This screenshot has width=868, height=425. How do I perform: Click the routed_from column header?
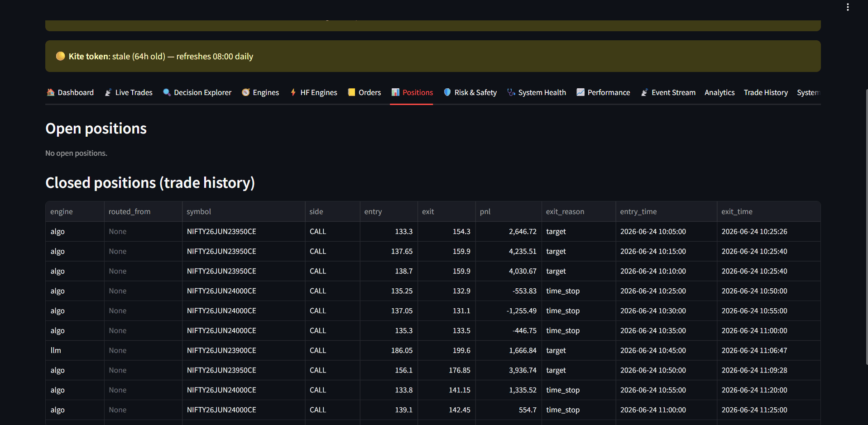click(x=143, y=211)
